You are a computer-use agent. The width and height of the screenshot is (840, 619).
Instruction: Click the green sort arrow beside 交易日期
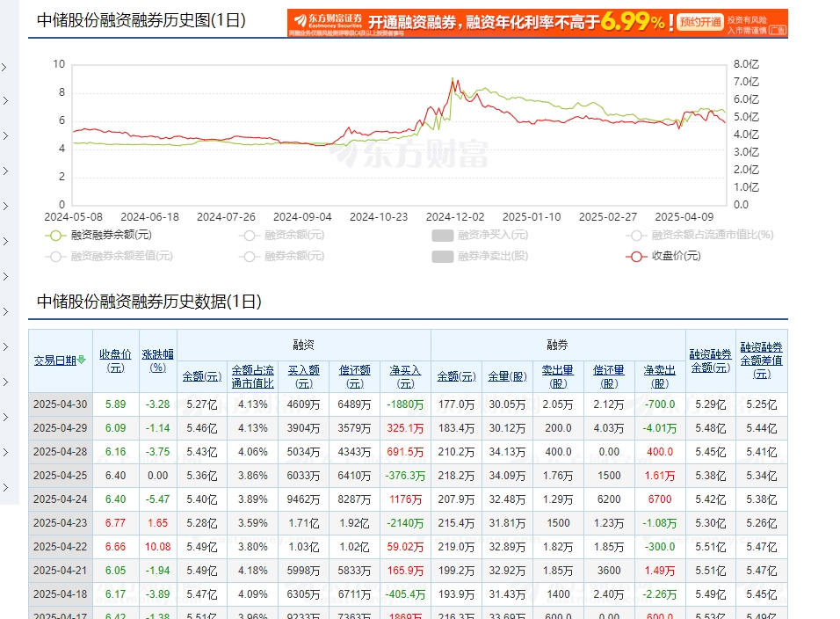click(x=82, y=360)
